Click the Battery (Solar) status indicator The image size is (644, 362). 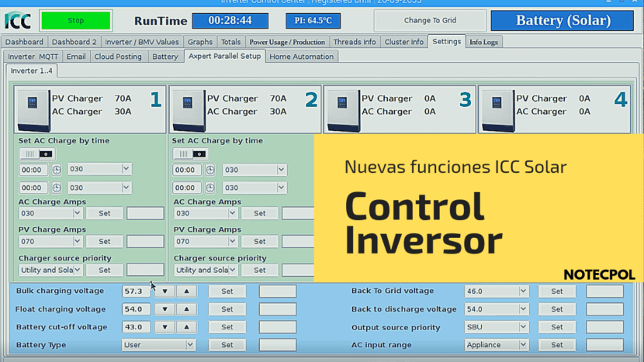(x=563, y=20)
